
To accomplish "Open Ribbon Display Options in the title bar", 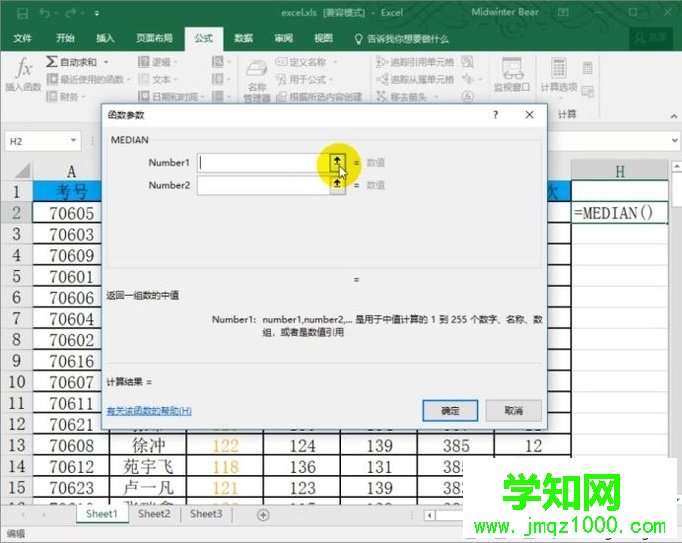I will [x=563, y=13].
